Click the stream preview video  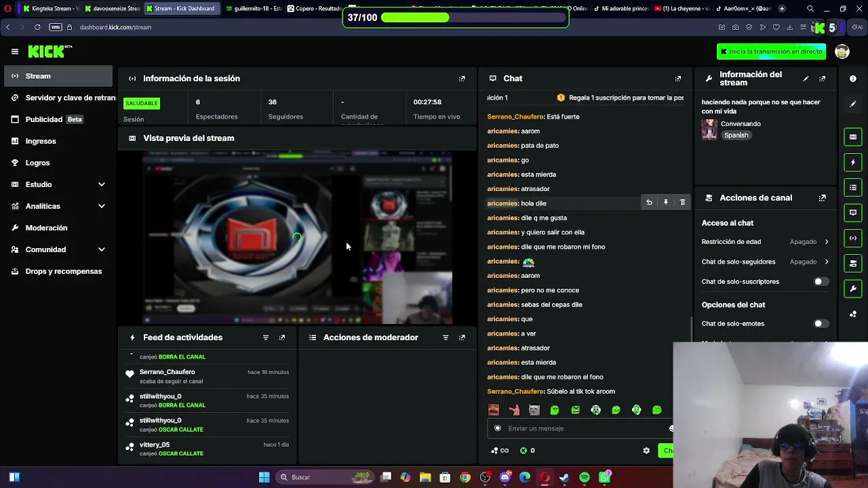(x=297, y=237)
